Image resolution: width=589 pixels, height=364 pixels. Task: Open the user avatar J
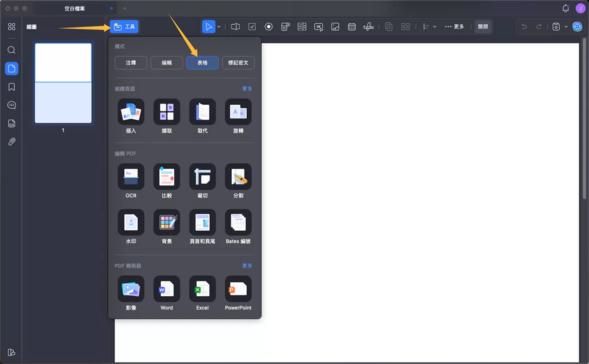[x=581, y=8]
